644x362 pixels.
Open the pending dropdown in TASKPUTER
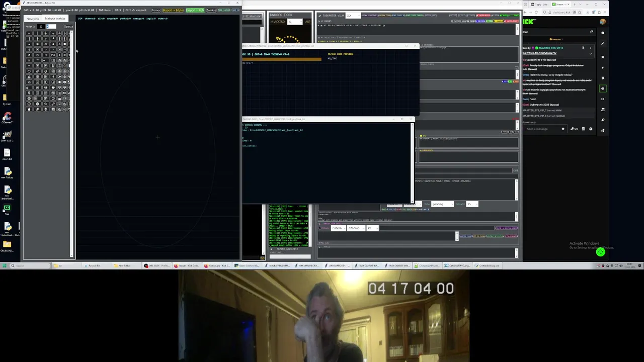(442, 204)
